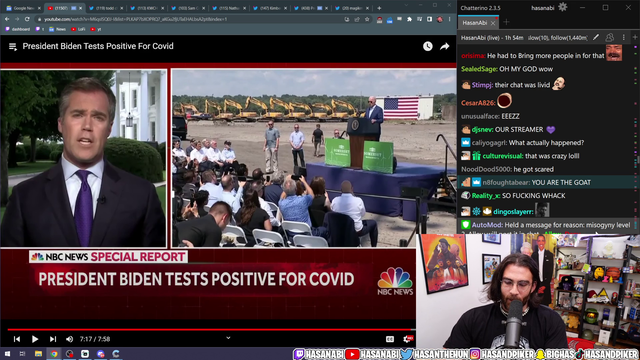Switch to the '(119) todd' Twitter tab

pyautogui.click(x=105, y=8)
